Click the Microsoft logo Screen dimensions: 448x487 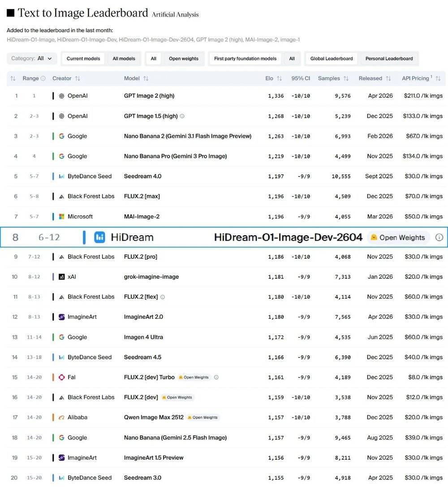click(x=61, y=216)
